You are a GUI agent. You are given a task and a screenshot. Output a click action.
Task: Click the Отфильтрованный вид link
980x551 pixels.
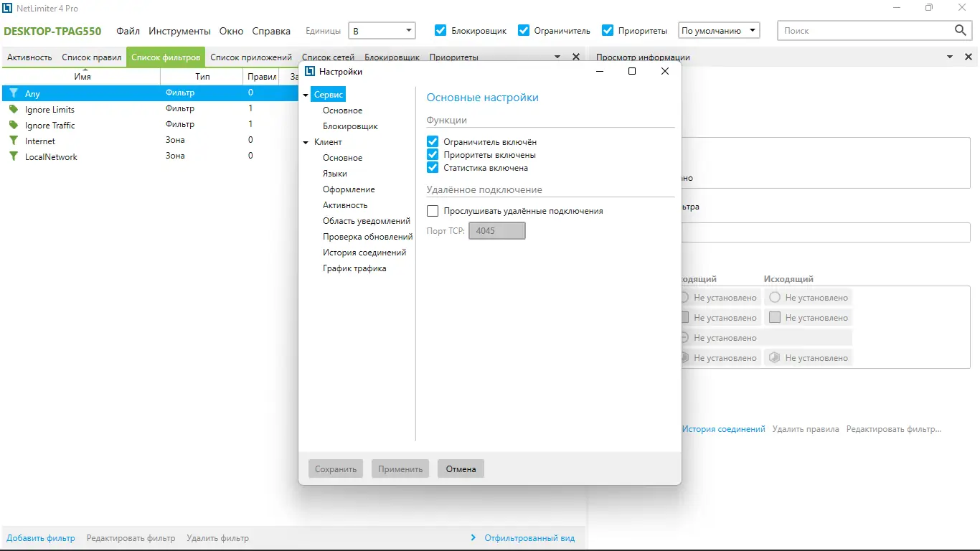click(x=529, y=538)
